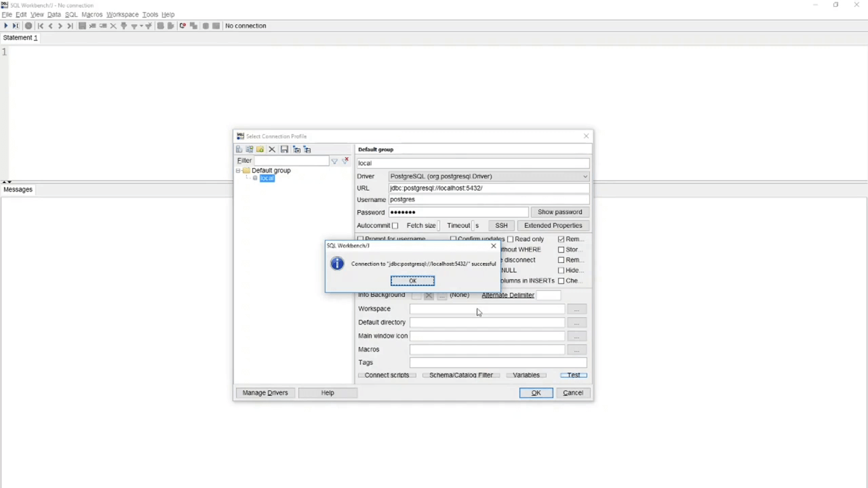
Task: Click Expand all groups icon in profile toolbar
Action: pos(296,149)
